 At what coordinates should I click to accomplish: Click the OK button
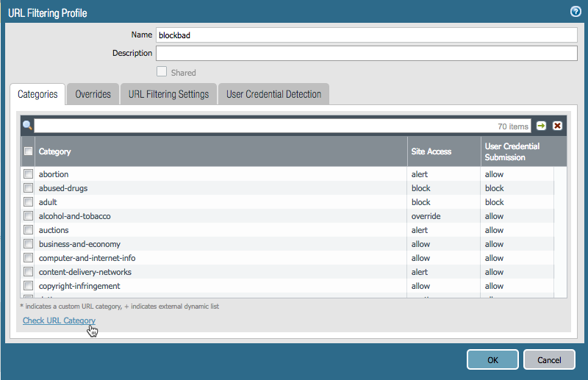pyautogui.click(x=492, y=359)
